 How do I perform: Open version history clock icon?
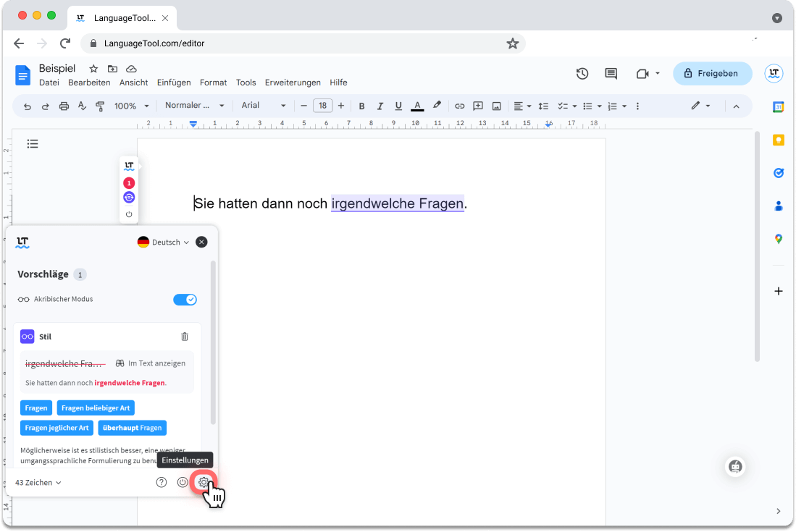[x=582, y=74]
